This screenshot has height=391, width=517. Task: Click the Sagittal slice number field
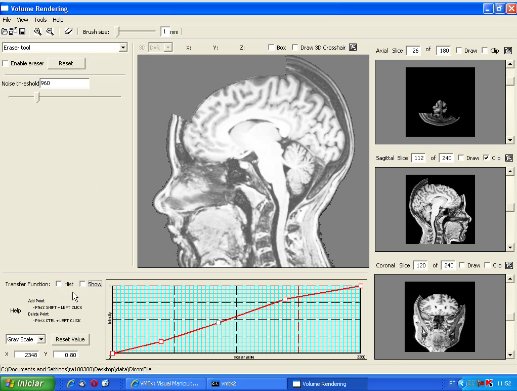tap(418, 158)
